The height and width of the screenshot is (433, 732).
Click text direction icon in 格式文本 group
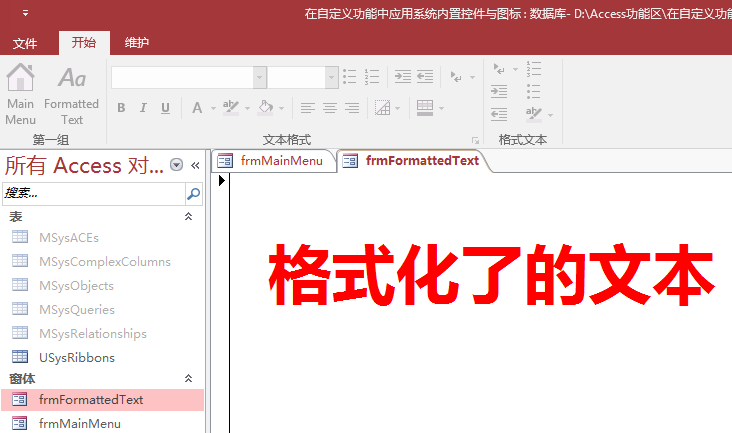click(499, 69)
